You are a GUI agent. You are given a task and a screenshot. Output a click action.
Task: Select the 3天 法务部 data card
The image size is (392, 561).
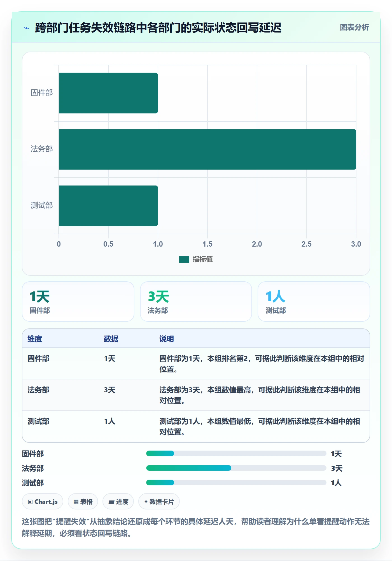196,302
